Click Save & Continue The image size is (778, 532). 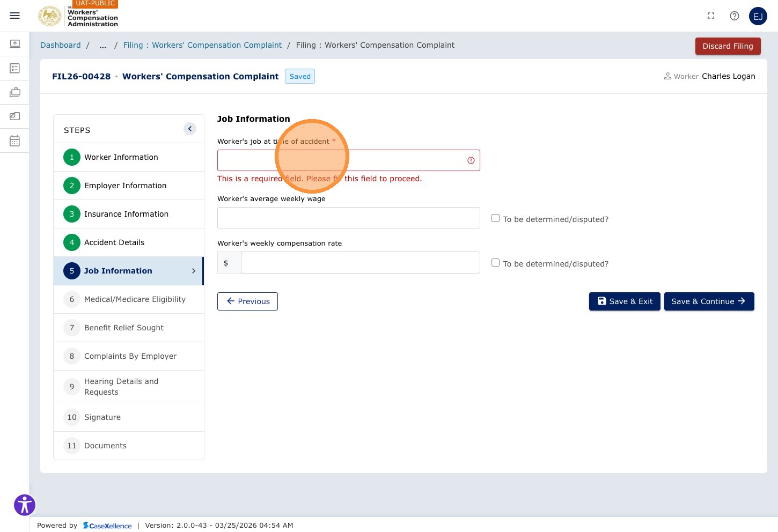709,301
